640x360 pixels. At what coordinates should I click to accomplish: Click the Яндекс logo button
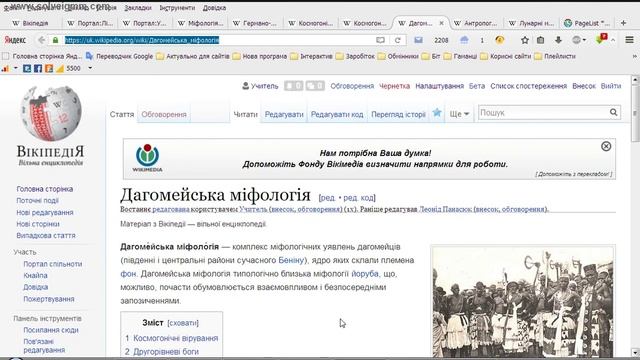point(15,40)
